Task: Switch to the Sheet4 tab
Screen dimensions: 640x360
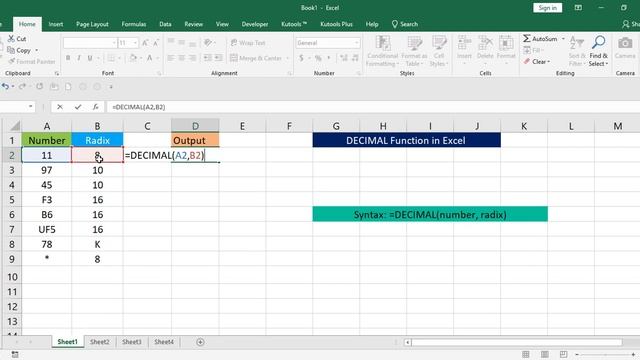Action: (164, 342)
